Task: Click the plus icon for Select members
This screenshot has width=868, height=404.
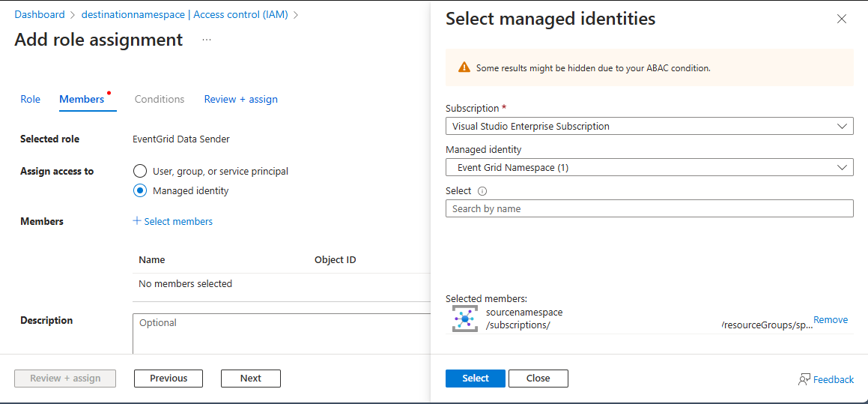Action: (x=137, y=221)
